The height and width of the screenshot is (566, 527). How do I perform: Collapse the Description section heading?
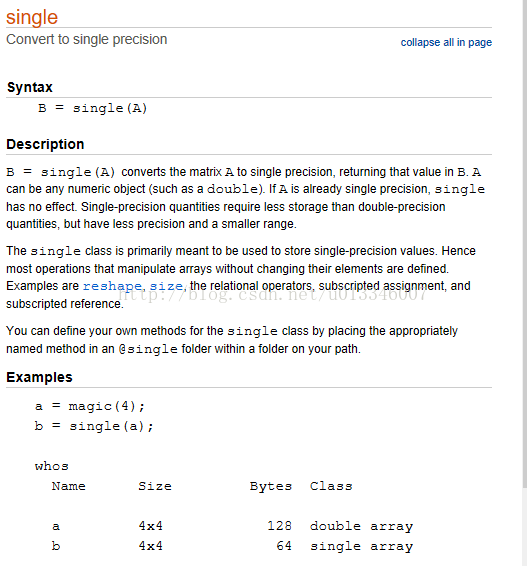45,144
